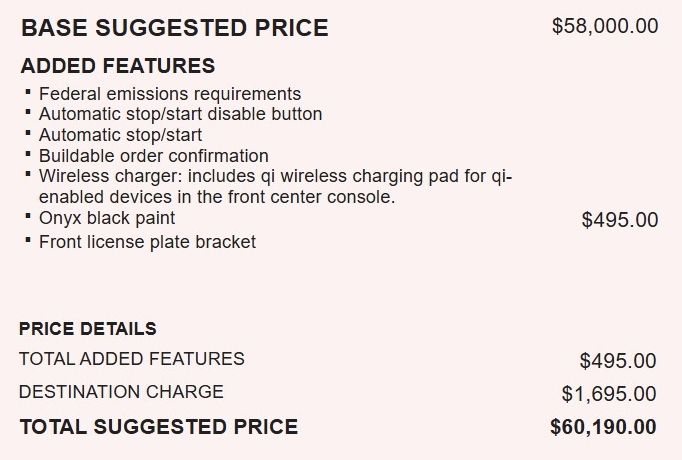The image size is (682, 460).
Task: Click the Base Suggested Price heading
Action: [174, 28]
